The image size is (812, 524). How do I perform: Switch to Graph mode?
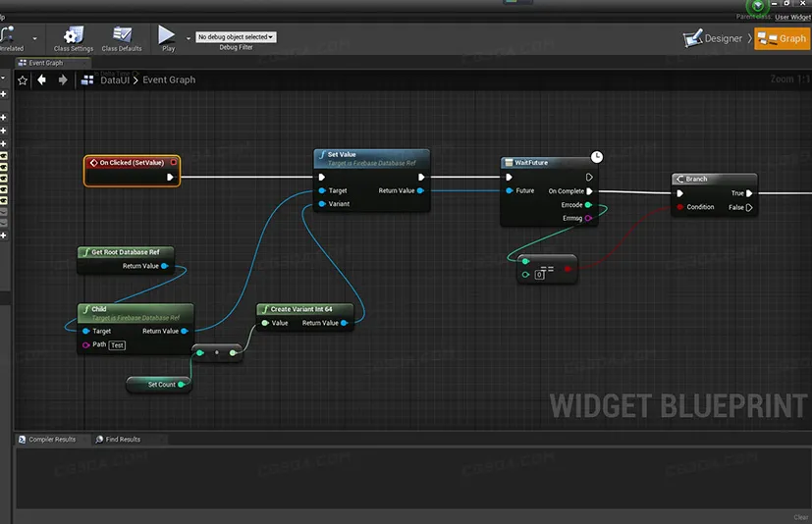[x=782, y=38]
